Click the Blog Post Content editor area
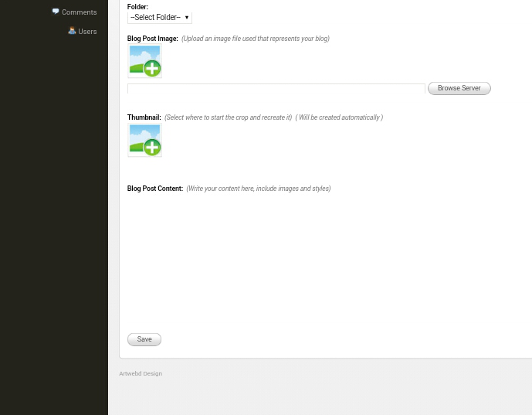 tap(326, 261)
